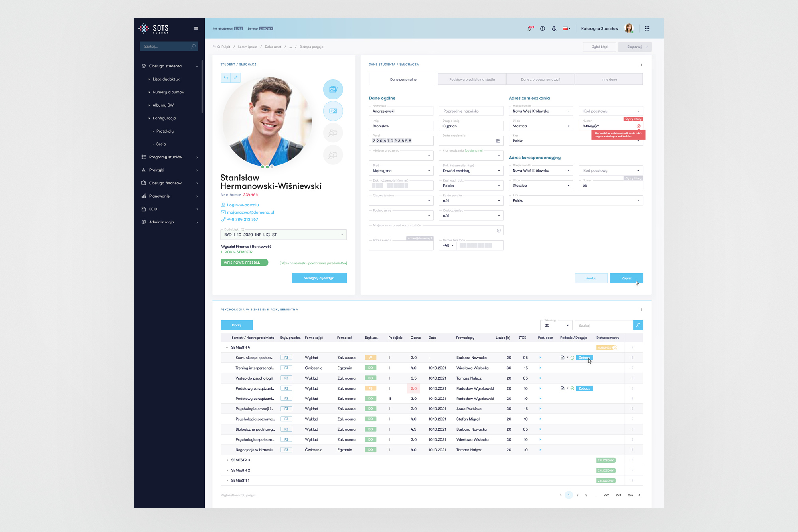Open the apps grid launcher

[x=647, y=29]
